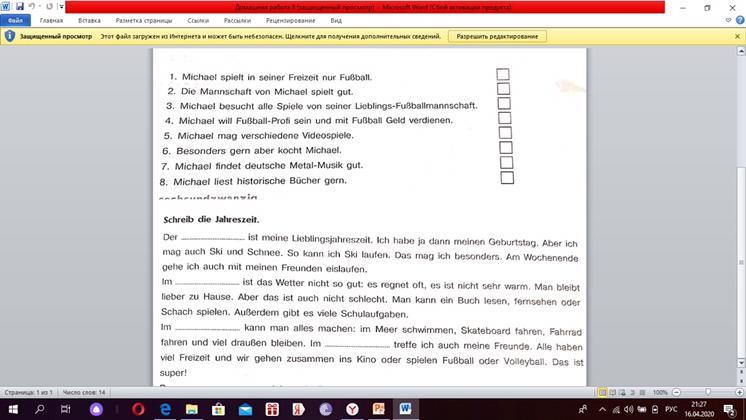746x420 pixels.
Task: Switch to Full Screen Reading view
Action: click(x=613, y=392)
